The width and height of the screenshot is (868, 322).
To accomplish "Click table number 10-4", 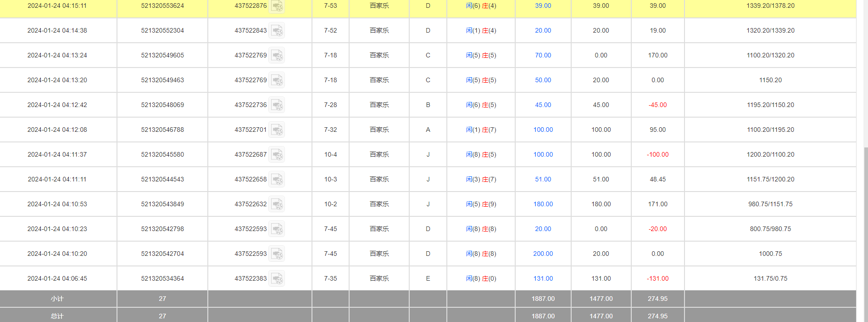I will [x=330, y=154].
